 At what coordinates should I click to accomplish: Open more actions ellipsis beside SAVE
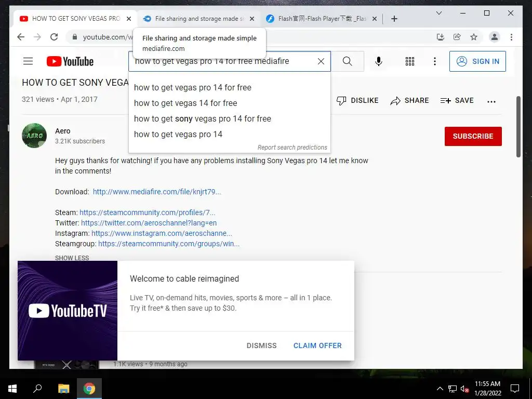pyautogui.click(x=491, y=101)
